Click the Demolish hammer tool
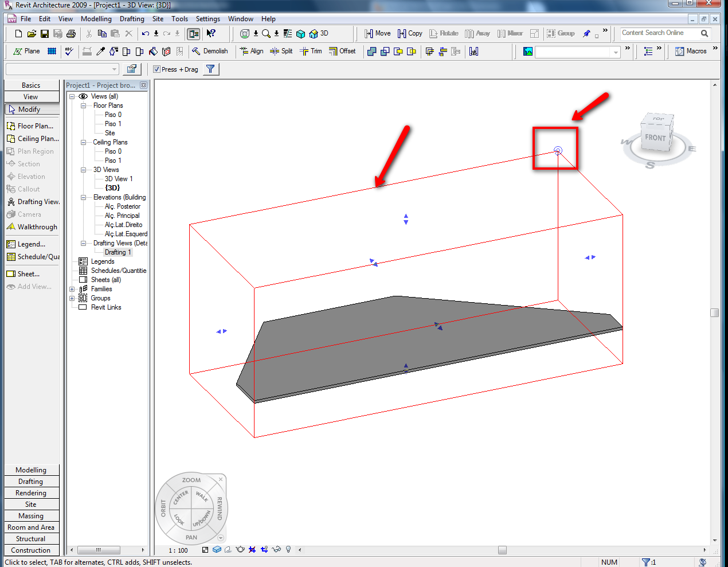 210,52
